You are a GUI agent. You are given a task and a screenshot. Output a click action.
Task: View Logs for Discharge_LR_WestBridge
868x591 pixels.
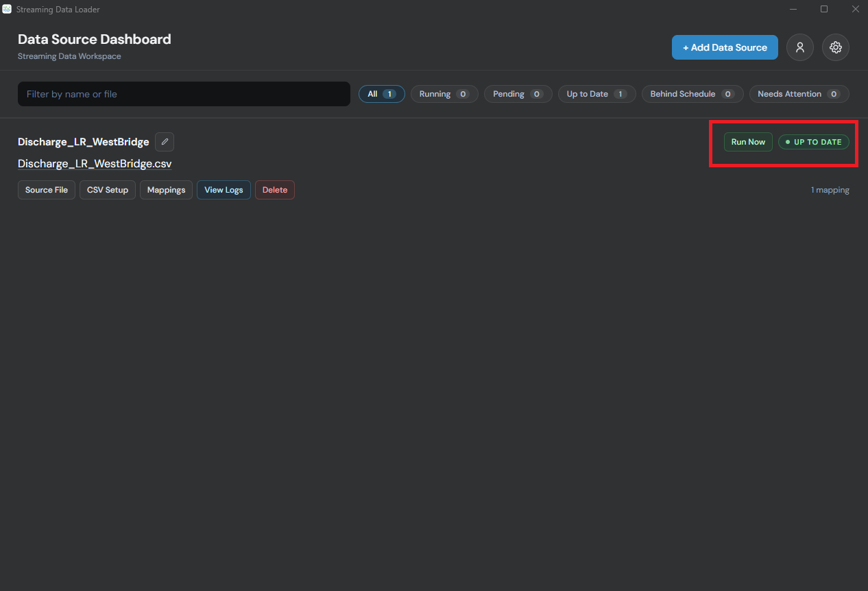(224, 190)
